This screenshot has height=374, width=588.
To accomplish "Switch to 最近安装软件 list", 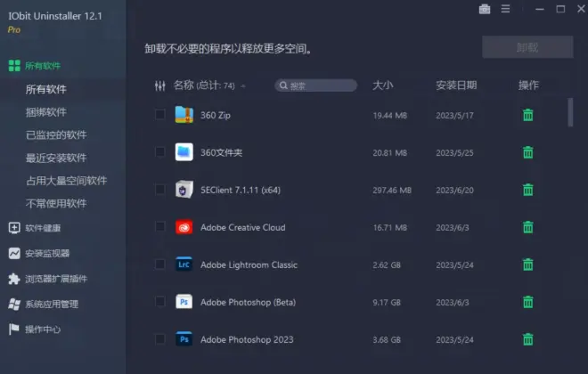I will pyautogui.click(x=56, y=158).
